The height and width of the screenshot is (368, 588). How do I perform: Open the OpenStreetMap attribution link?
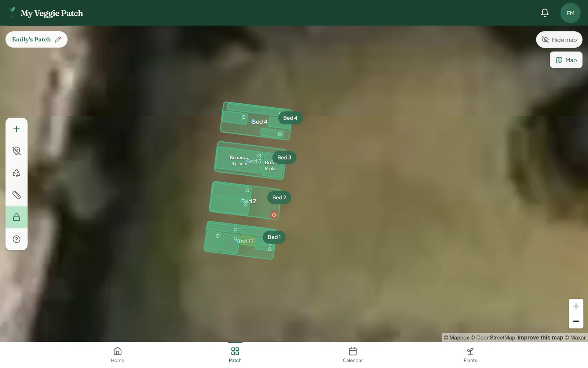click(493, 338)
